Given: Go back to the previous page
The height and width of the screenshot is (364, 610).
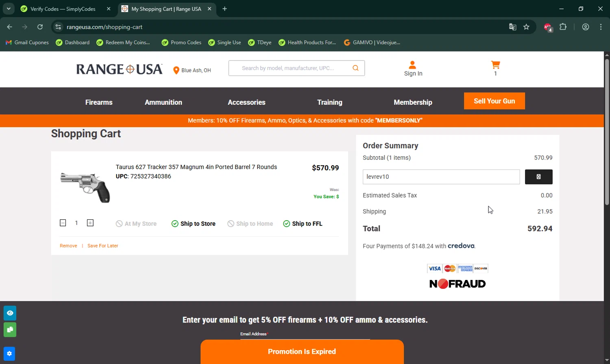Looking at the screenshot, I should [10, 27].
